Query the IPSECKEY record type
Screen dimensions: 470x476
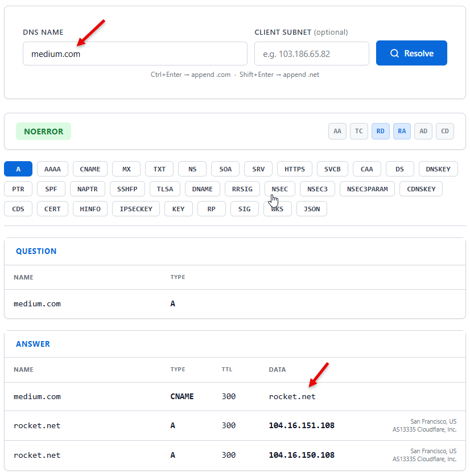(136, 209)
